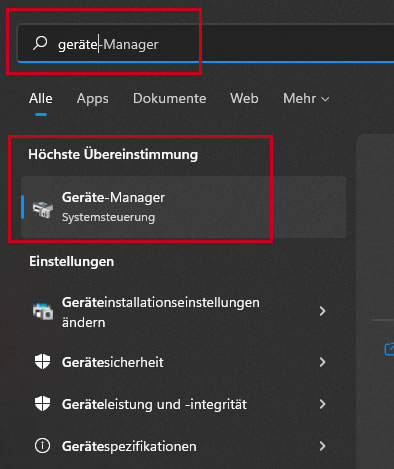The width and height of the screenshot is (394, 469).
Task: Click the Geräte-Manager device icon
Action: tap(43, 209)
